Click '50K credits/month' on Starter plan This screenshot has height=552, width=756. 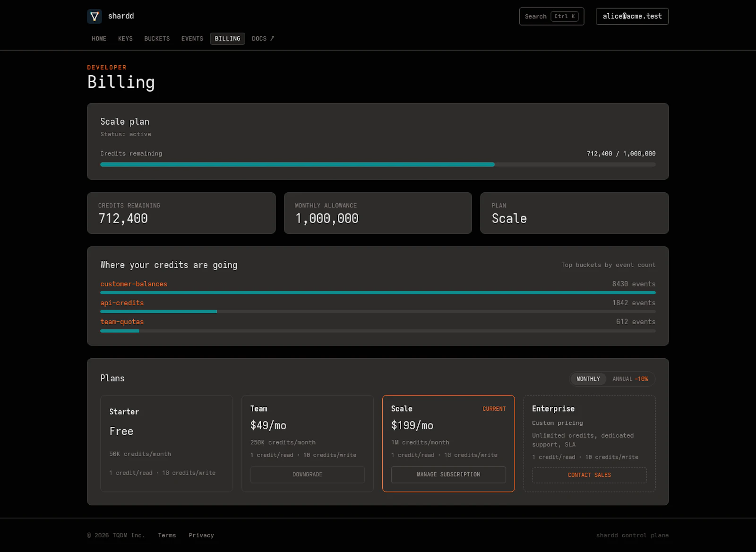point(140,454)
